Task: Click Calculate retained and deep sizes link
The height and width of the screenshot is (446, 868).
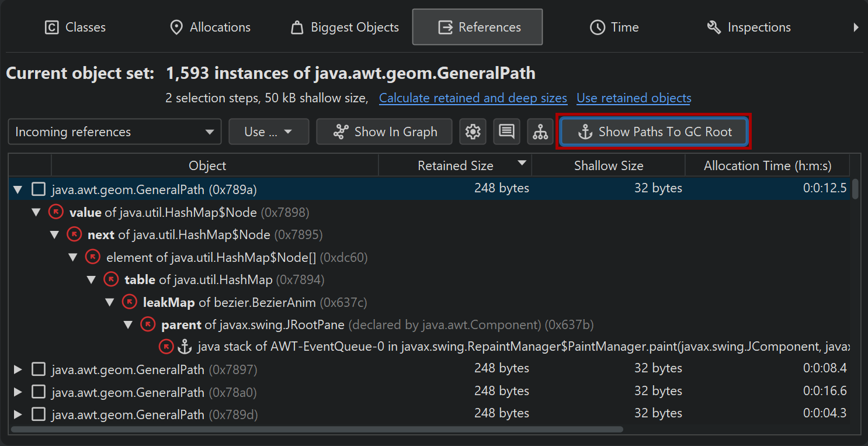Action: pyautogui.click(x=473, y=98)
